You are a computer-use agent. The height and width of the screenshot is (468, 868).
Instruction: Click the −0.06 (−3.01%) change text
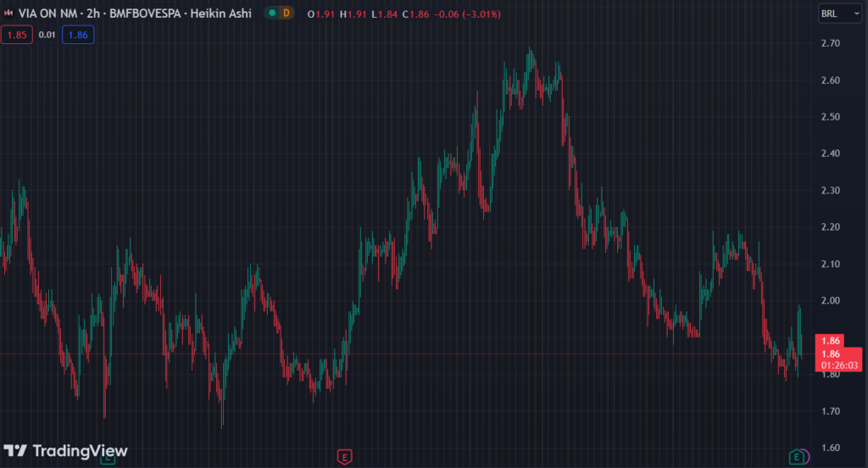[467, 14]
